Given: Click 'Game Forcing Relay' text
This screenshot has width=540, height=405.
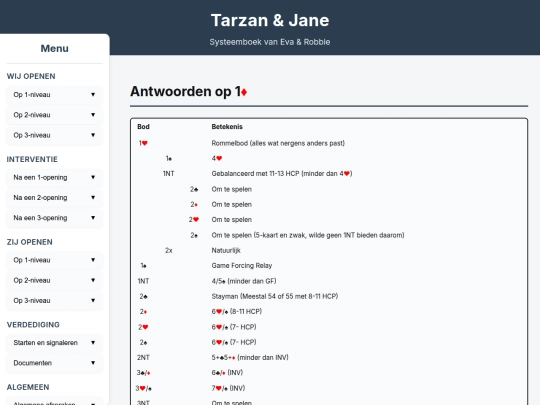Looking at the screenshot, I should point(242,266).
